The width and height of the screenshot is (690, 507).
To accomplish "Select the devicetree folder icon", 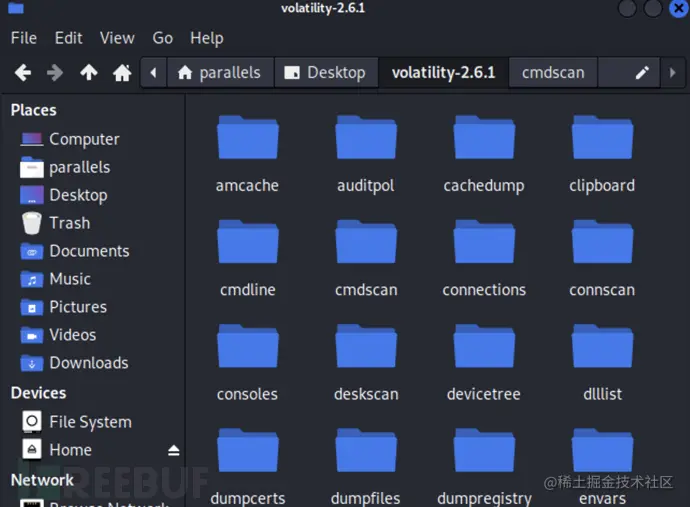I will [x=484, y=346].
